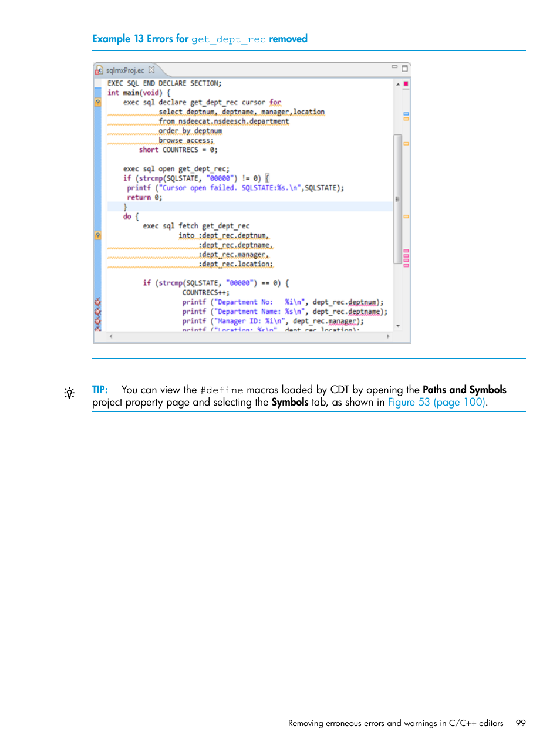Screen dimensions: 560x746
Task: Click line 'exec sql open get_dept_rec;'
Action: pos(176,169)
